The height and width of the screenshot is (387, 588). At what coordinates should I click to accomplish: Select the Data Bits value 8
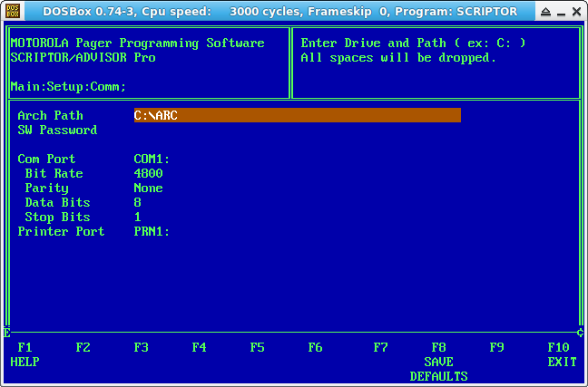point(138,203)
